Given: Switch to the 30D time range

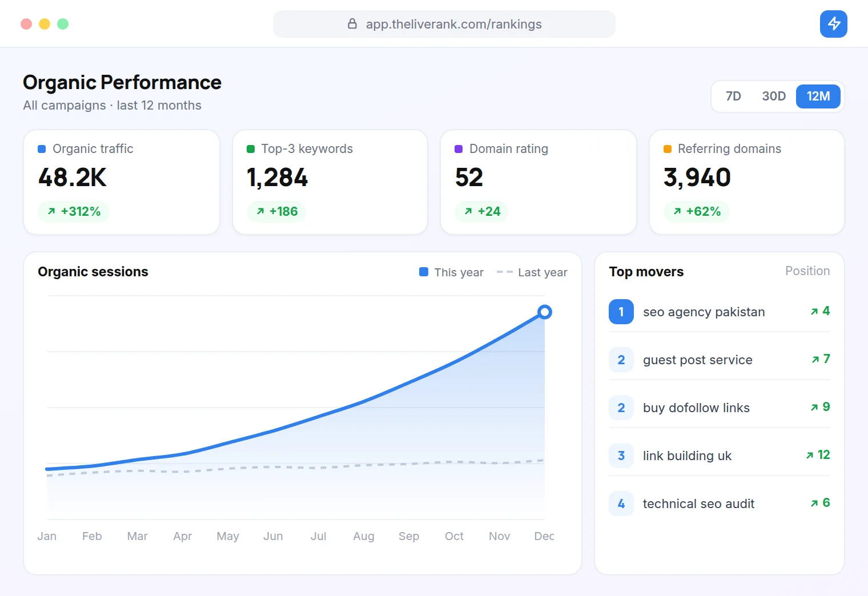Looking at the screenshot, I should [774, 96].
